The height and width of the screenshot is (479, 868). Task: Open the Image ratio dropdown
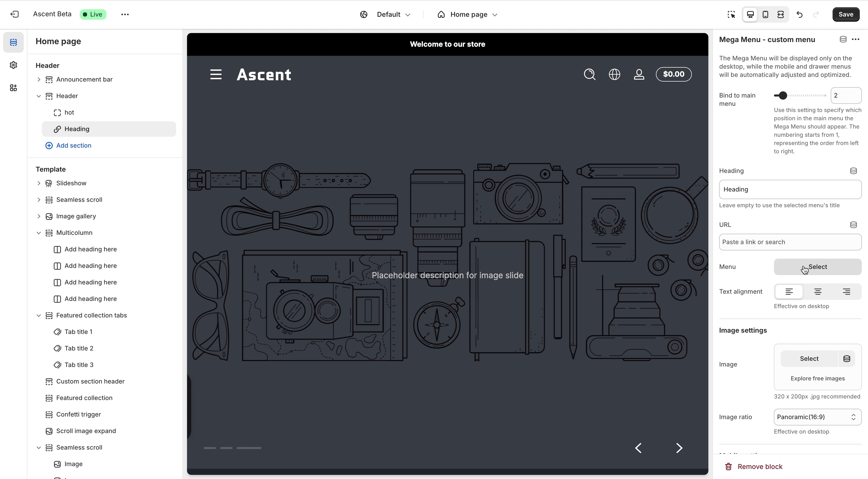pos(817,417)
